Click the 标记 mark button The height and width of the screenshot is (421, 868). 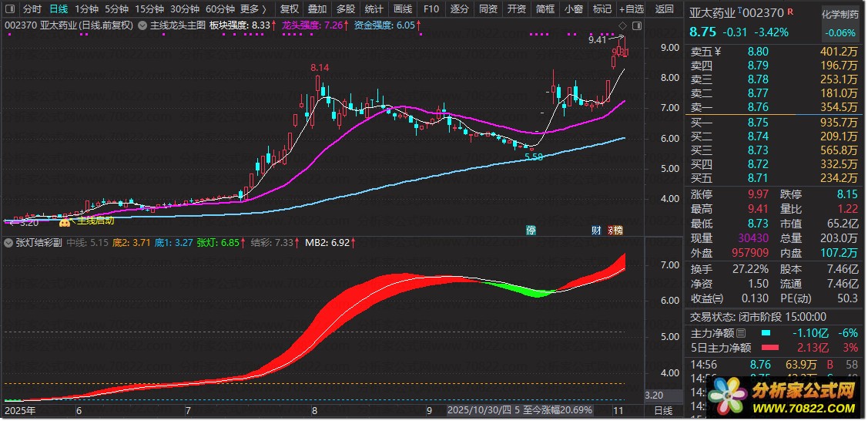pyautogui.click(x=602, y=8)
